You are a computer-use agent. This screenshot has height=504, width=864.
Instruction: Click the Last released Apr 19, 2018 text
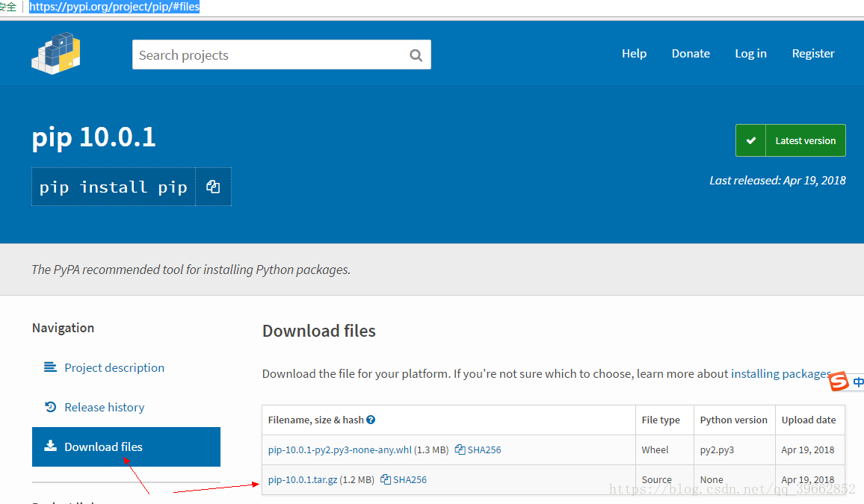[x=777, y=181]
